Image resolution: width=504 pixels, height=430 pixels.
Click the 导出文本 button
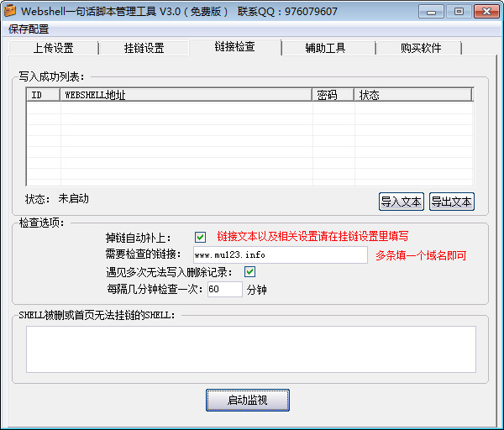click(x=452, y=202)
